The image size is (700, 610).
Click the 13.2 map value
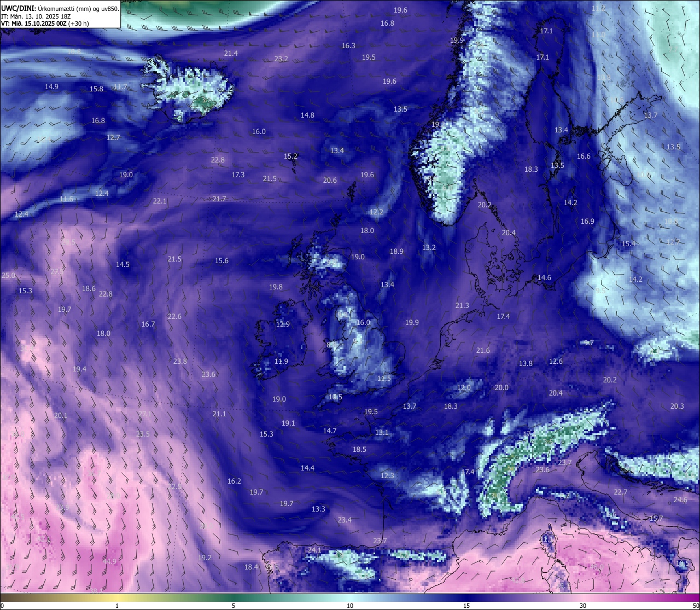point(429,247)
